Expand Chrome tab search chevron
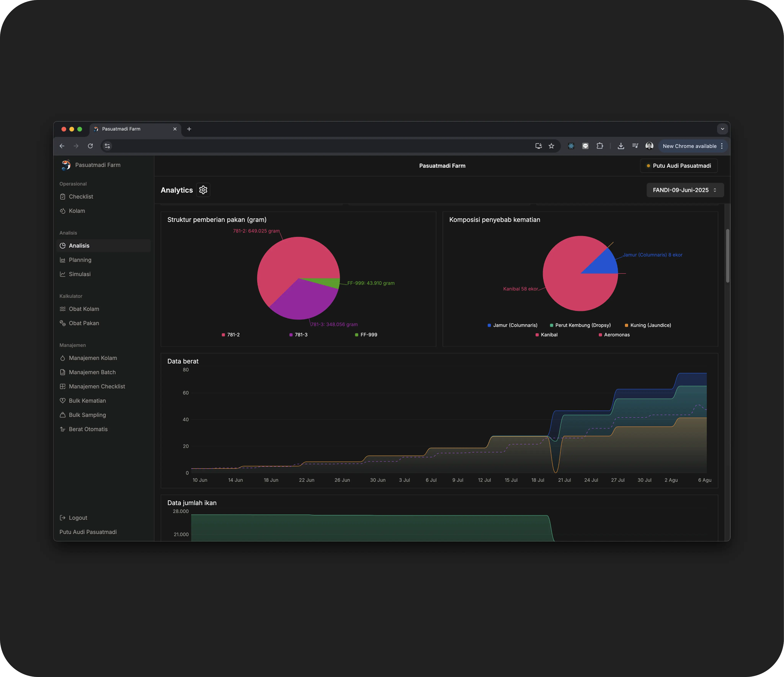This screenshot has width=784, height=677. point(722,129)
